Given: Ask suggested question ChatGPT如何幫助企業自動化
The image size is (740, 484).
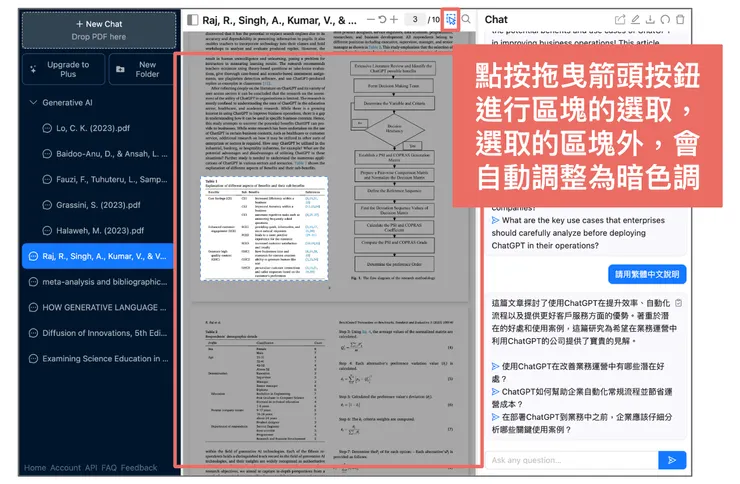Looking at the screenshot, I should coord(582,398).
